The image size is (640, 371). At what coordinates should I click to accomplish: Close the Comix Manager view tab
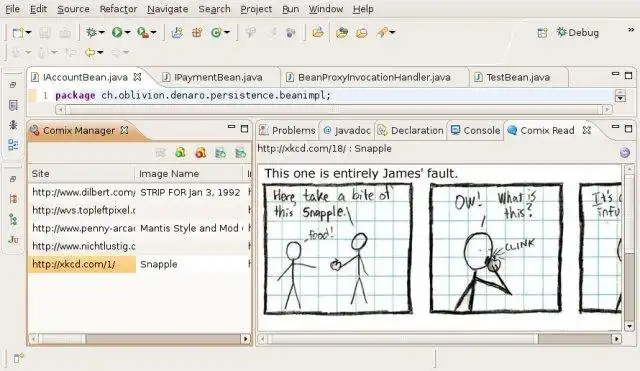124,130
